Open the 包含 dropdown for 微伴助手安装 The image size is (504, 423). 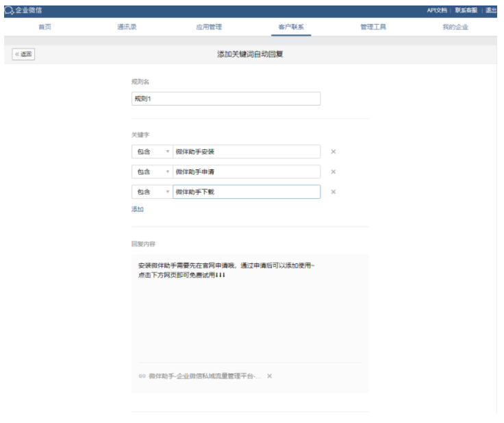(x=151, y=152)
